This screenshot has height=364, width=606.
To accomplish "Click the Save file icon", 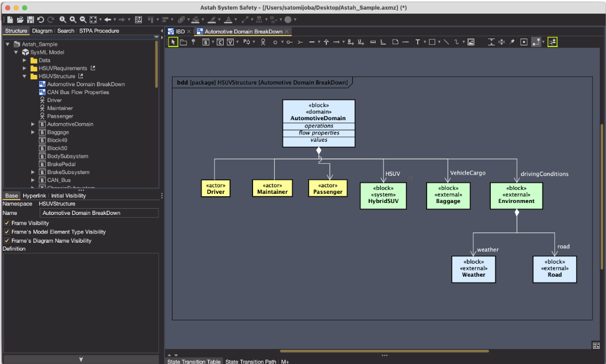I will [30, 19].
